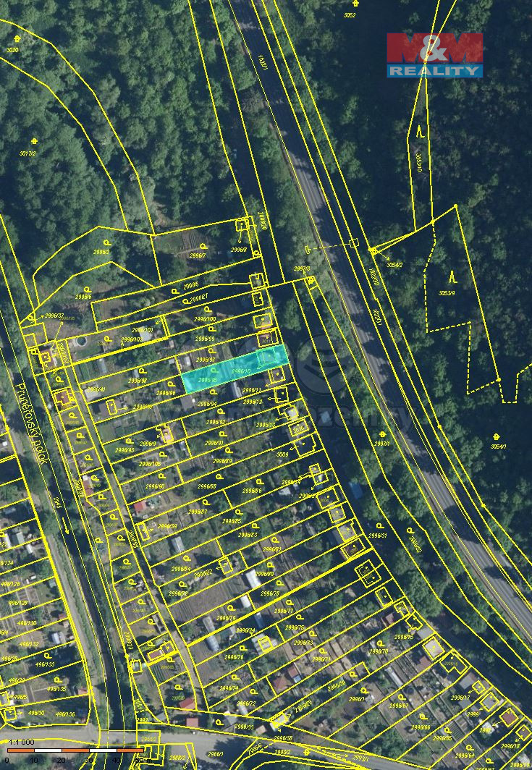Click the power line pylon symbol above 3053/9
The height and width of the screenshot is (770, 532).
[452, 276]
